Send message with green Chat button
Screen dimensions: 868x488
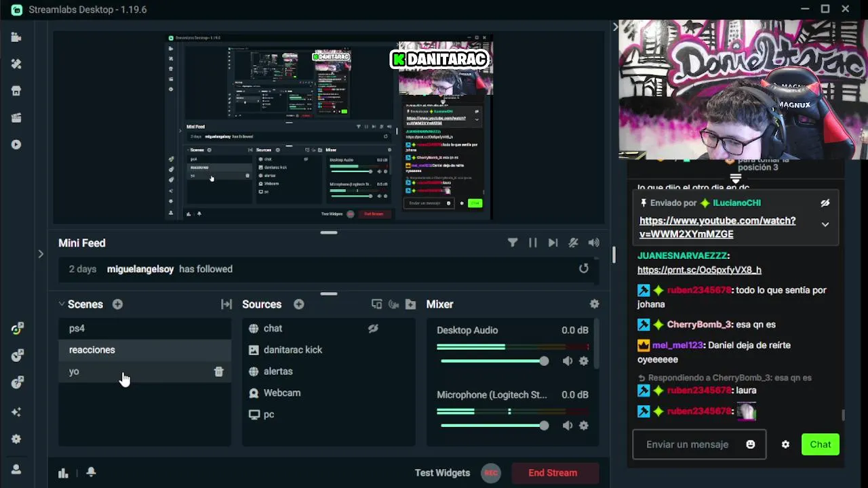pyautogui.click(x=820, y=445)
